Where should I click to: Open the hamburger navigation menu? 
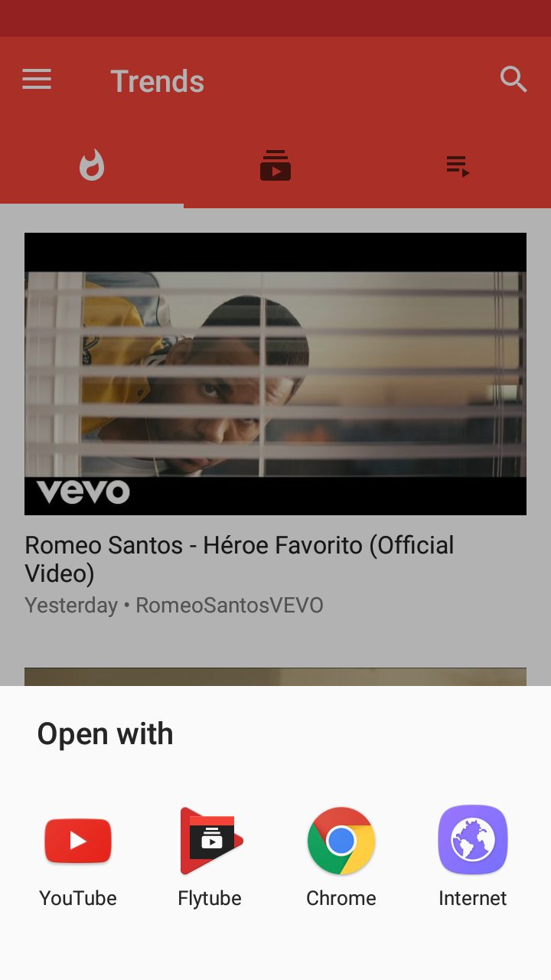[37, 80]
